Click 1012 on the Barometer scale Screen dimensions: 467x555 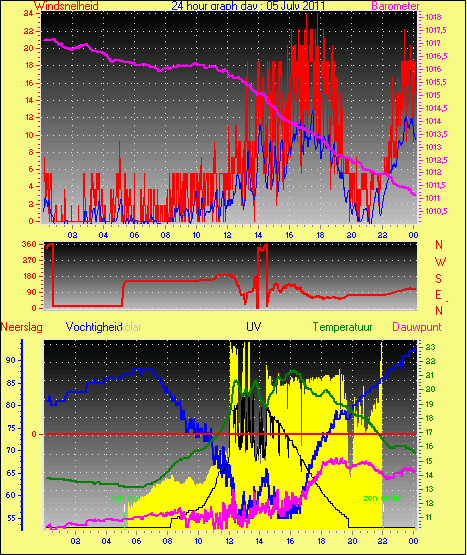point(433,172)
